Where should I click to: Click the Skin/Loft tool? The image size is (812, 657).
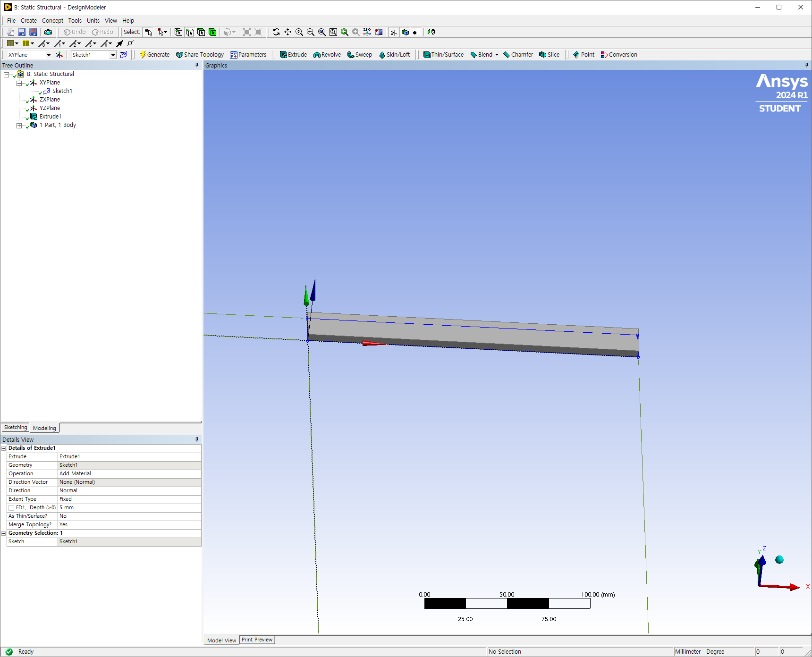tap(394, 55)
